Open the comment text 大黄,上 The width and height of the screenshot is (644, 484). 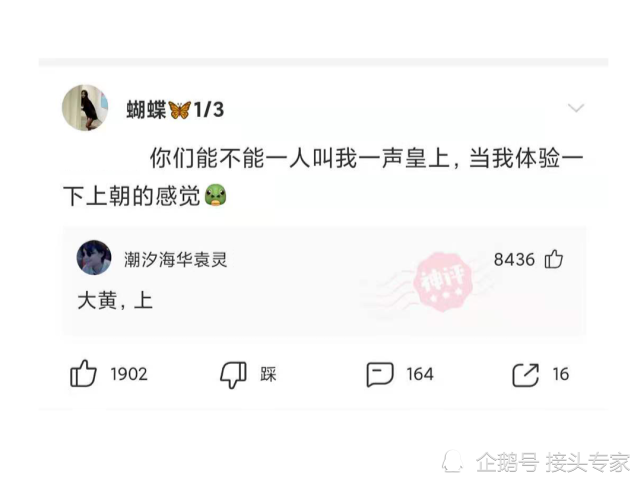(115, 301)
